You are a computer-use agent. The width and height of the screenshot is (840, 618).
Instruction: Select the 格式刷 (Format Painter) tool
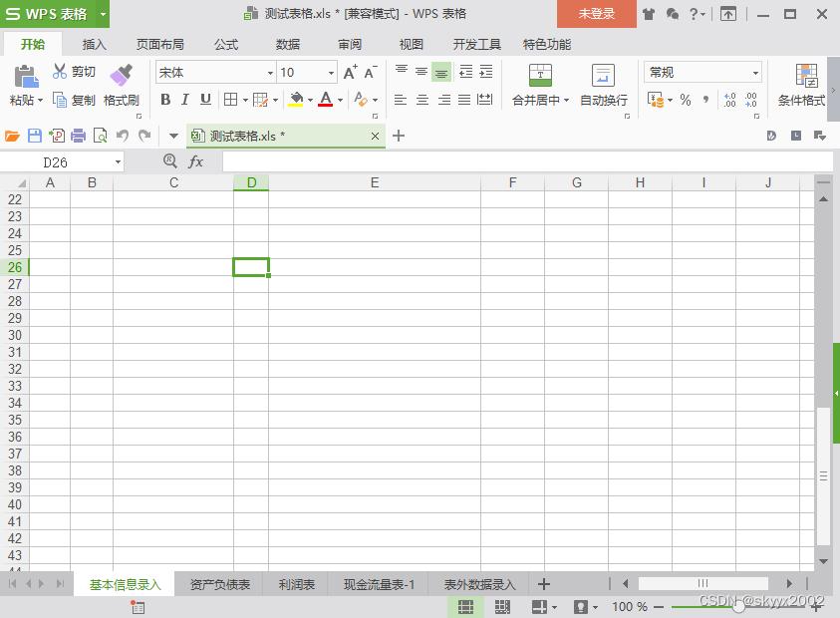pos(122,85)
